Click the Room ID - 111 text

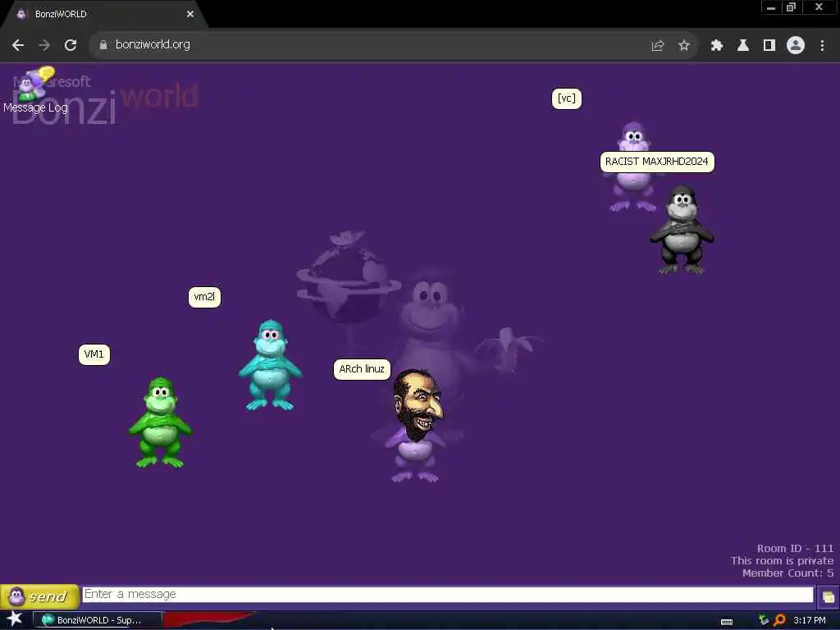click(795, 549)
